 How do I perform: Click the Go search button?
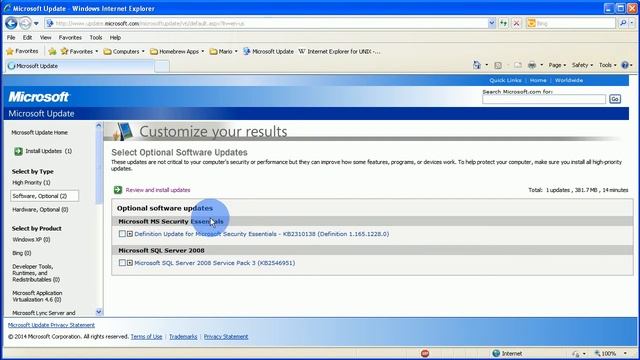pyautogui.click(x=615, y=99)
